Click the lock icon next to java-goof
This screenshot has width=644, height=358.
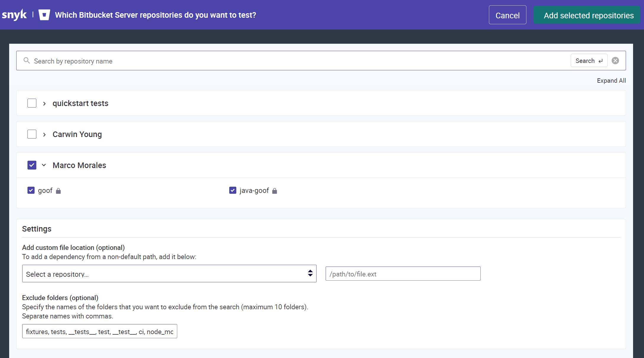274,191
